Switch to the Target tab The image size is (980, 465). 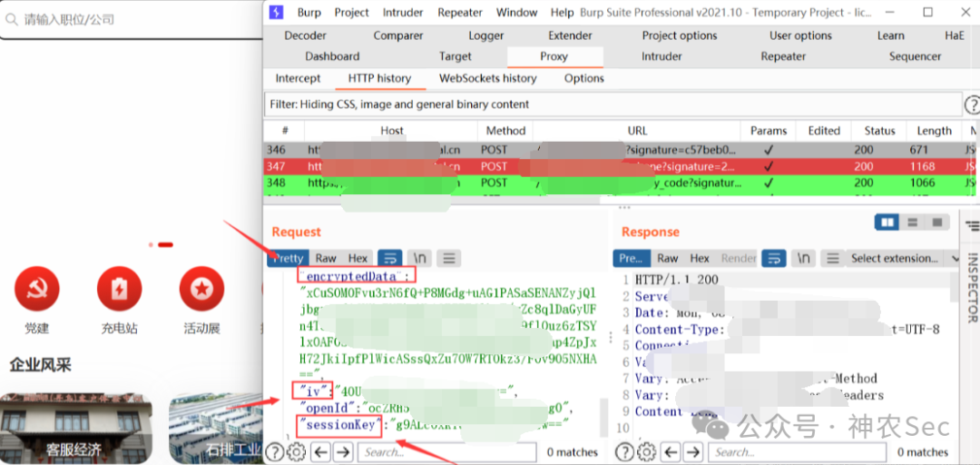455,56
